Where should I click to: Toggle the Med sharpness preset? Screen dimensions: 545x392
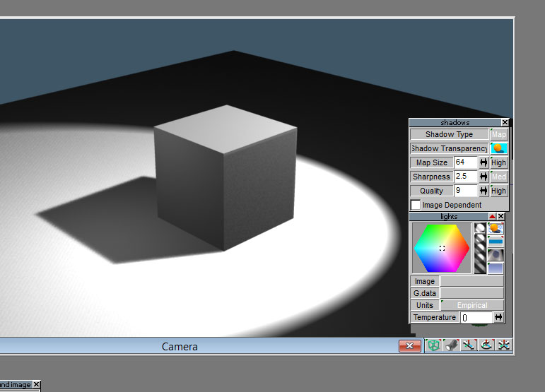tap(499, 177)
